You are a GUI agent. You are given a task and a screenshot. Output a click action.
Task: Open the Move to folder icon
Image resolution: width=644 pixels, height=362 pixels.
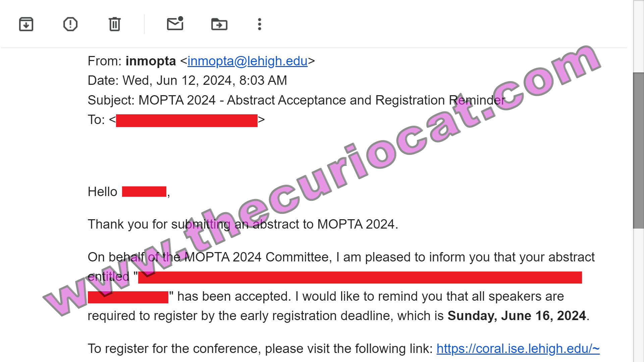coord(219,24)
